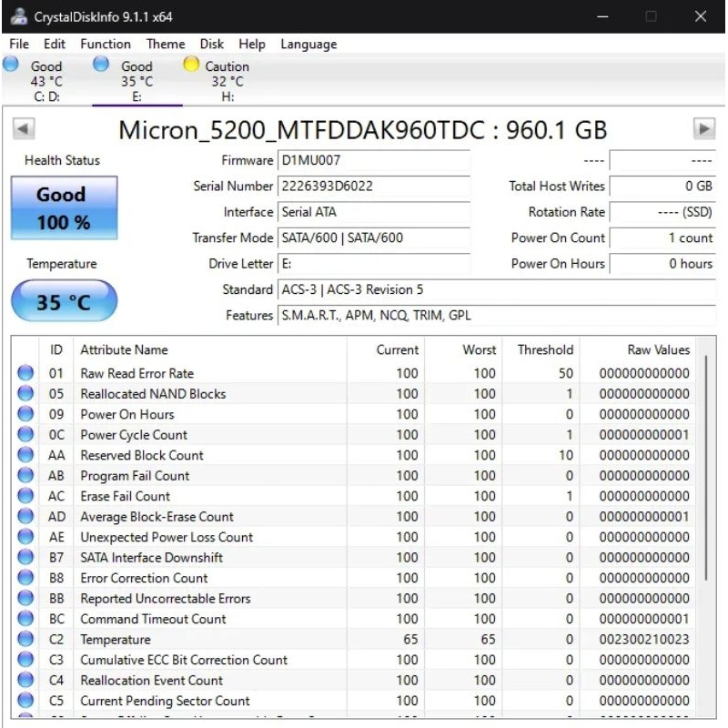
Task: Click the Attribute Name column header
Action: pos(210,349)
